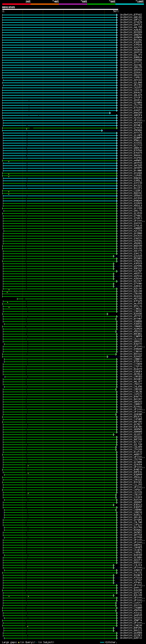
Task: Click the cyan ~100% identity legend bar
Action: tap(130, 4)
